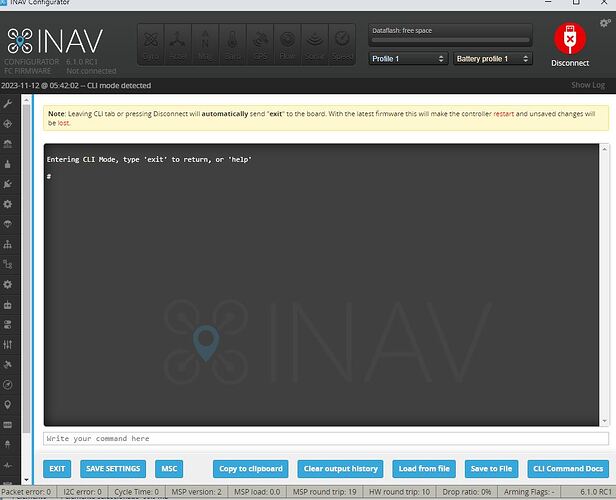The width and height of the screenshot is (616, 500).
Task: Click 'Packet error: 0' in status bar
Action: (26, 491)
